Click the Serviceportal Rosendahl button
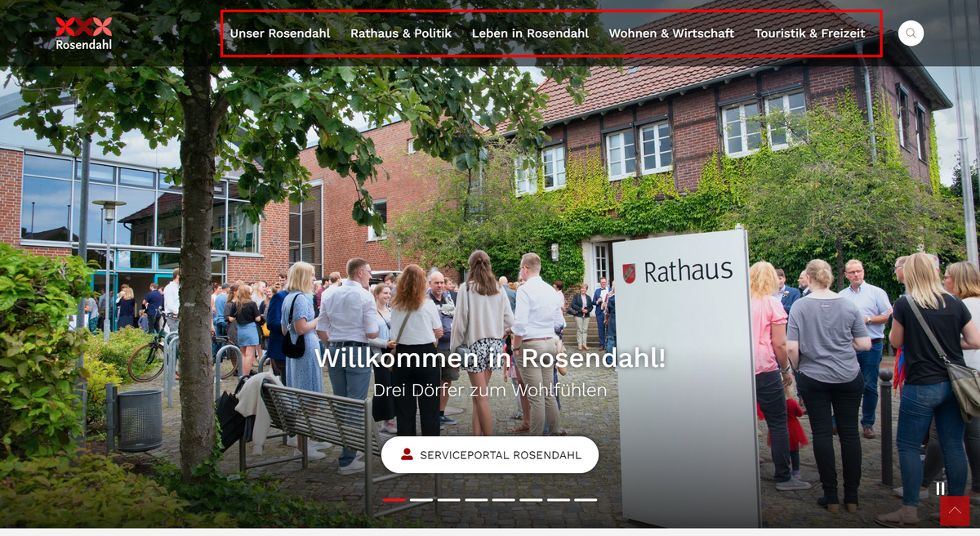 click(x=490, y=455)
